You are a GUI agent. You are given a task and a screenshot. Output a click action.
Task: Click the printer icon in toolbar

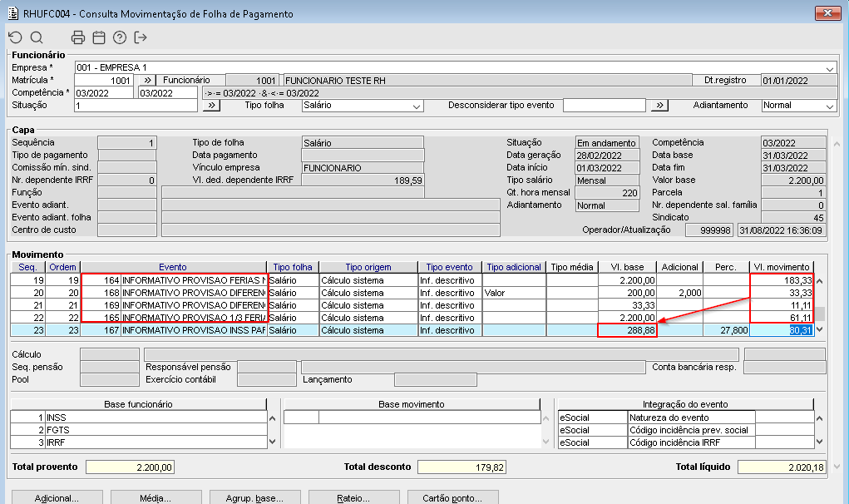click(x=78, y=37)
